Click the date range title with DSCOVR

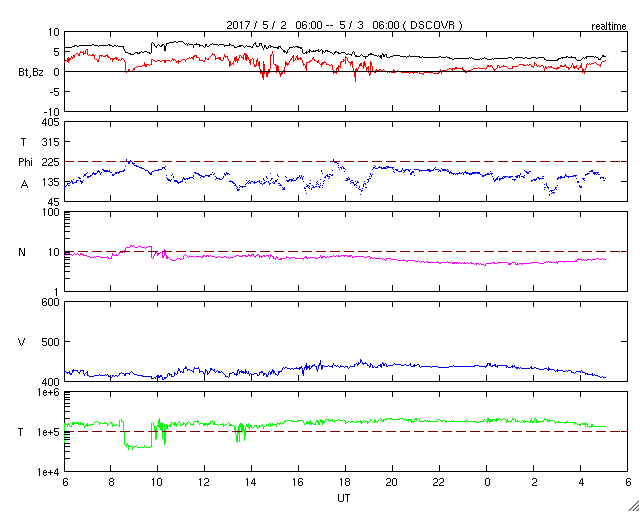point(344,25)
